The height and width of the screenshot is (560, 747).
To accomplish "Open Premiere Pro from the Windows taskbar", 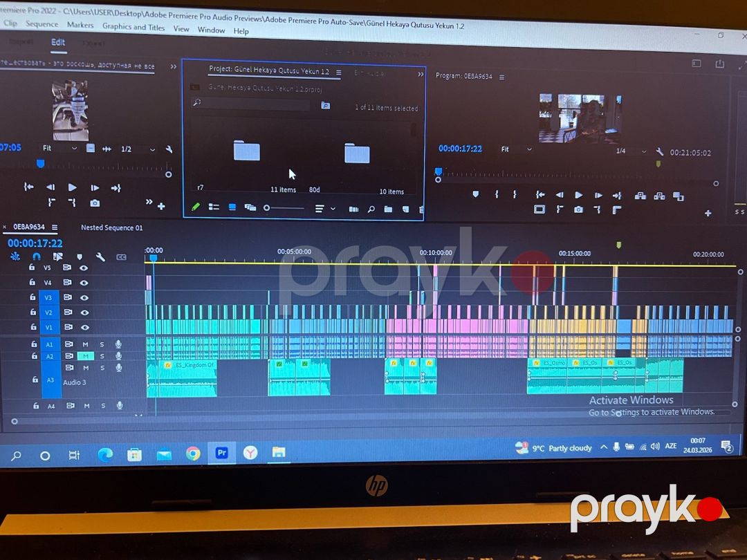I will coord(221,453).
